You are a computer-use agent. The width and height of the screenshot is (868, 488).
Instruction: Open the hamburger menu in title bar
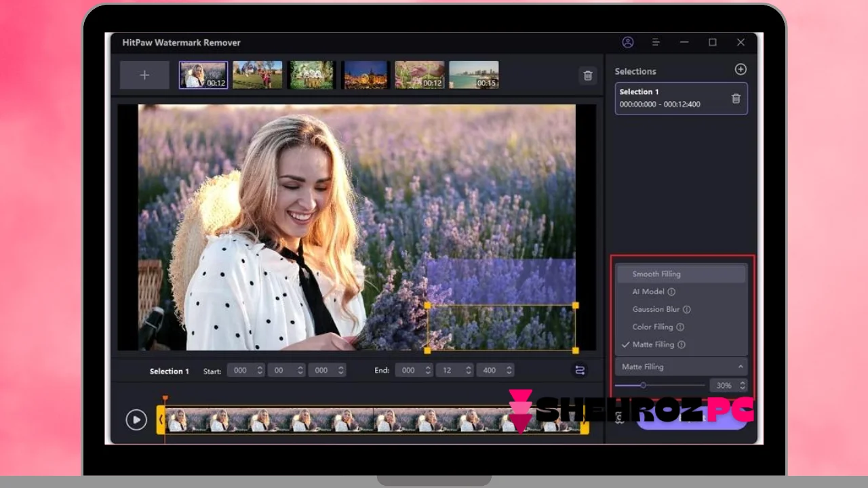(x=656, y=42)
